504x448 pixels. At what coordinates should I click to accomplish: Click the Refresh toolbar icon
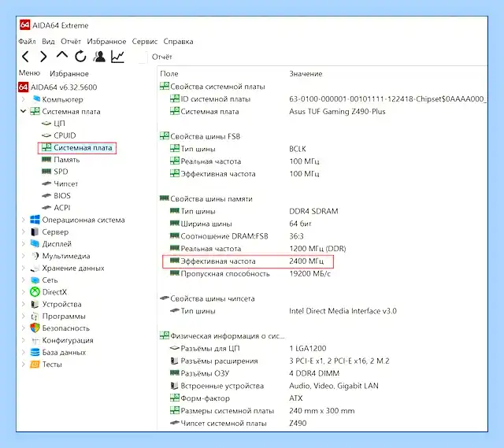pyautogui.click(x=80, y=57)
